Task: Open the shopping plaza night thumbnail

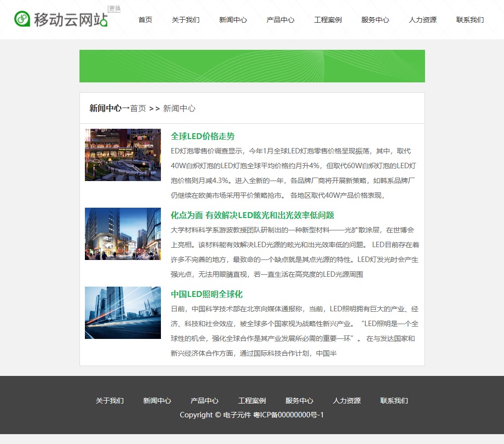Action: [123, 155]
